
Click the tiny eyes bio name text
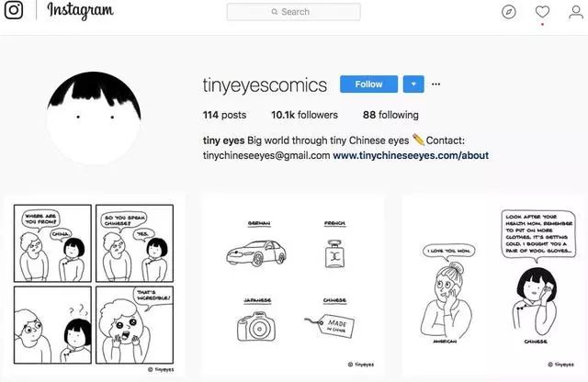(223, 140)
